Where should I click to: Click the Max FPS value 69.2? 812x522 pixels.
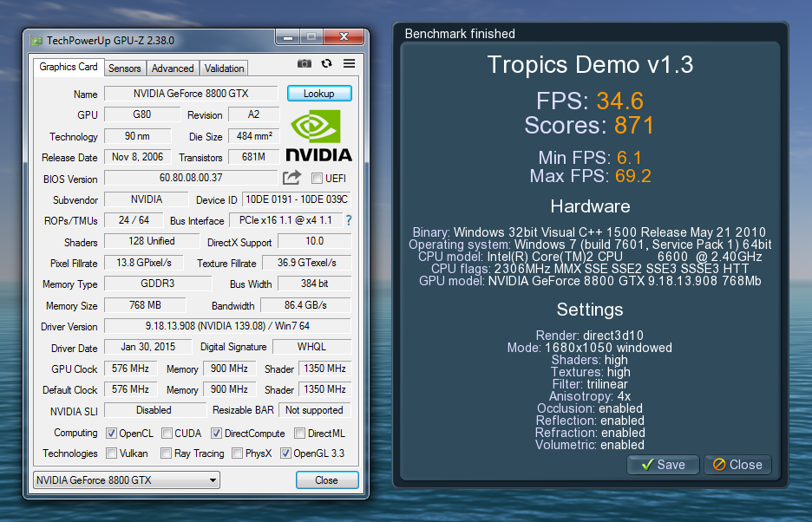pyautogui.click(x=632, y=176)
